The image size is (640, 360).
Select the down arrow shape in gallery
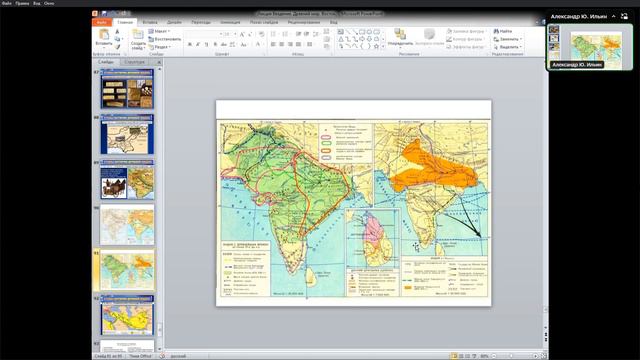click(369, 39)
